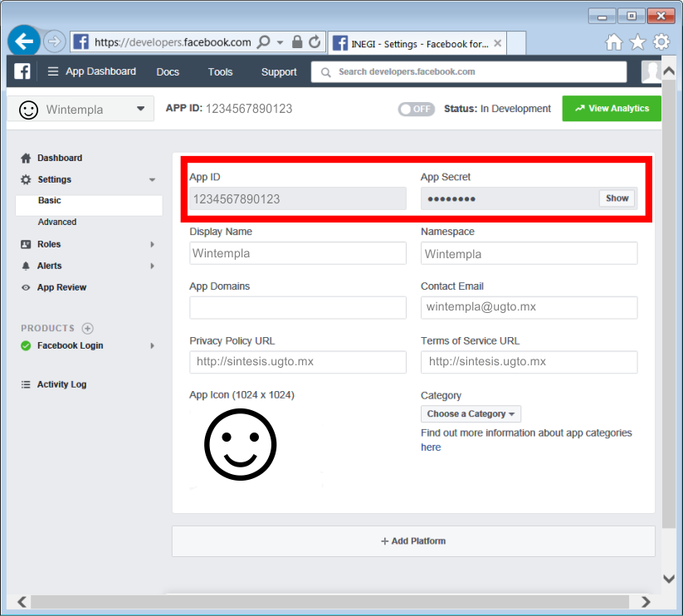Image resolution: width=683 pixels, height=616 pixels.
Task: Open the Dashboard sidebar link
Action: [60, 158]
